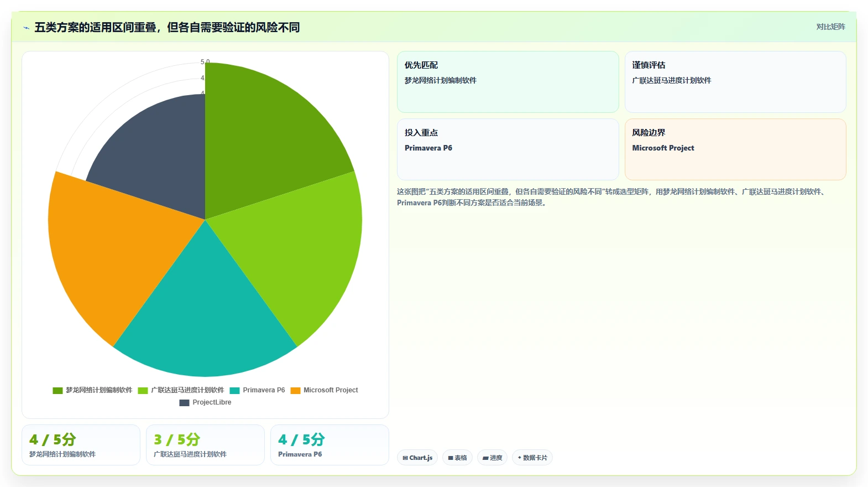Viewport: 868px width, 487px height.
Task: Click Primavera P6 text in 投入重点 card
Action: pyautogui.click(x=428, y=148)
